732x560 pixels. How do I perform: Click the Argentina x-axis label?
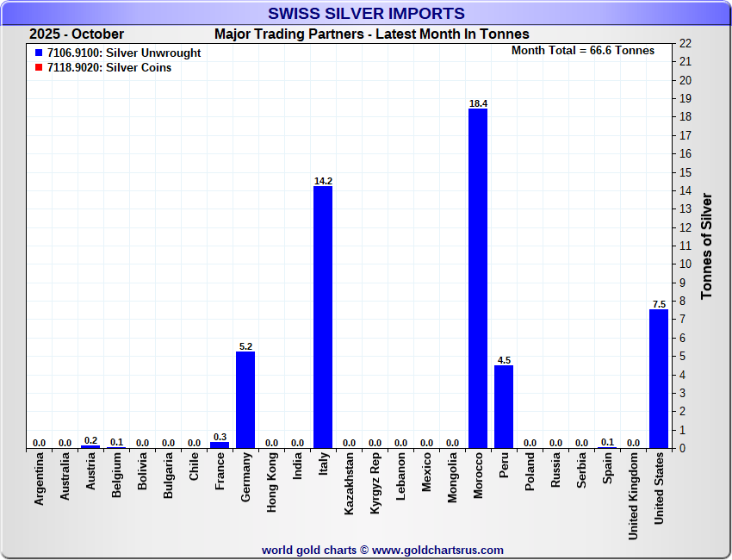point(39,481)
